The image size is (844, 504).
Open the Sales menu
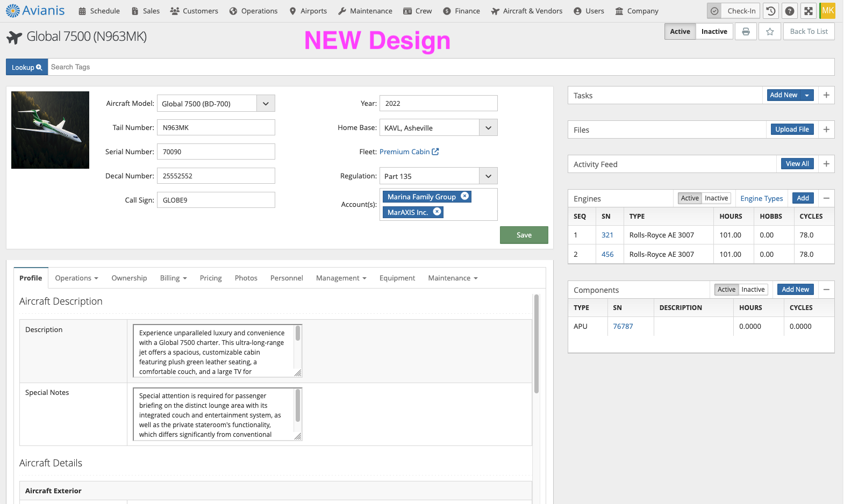[145, 11]
